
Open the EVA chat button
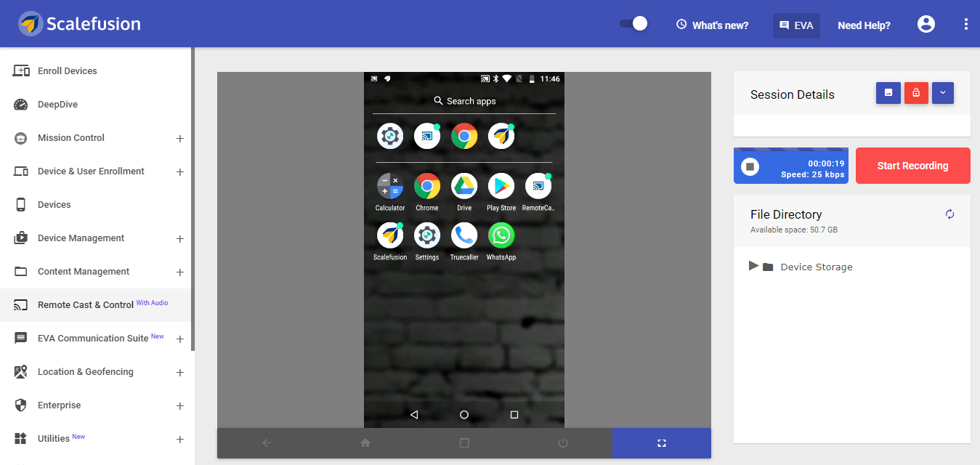pos(796,25)
